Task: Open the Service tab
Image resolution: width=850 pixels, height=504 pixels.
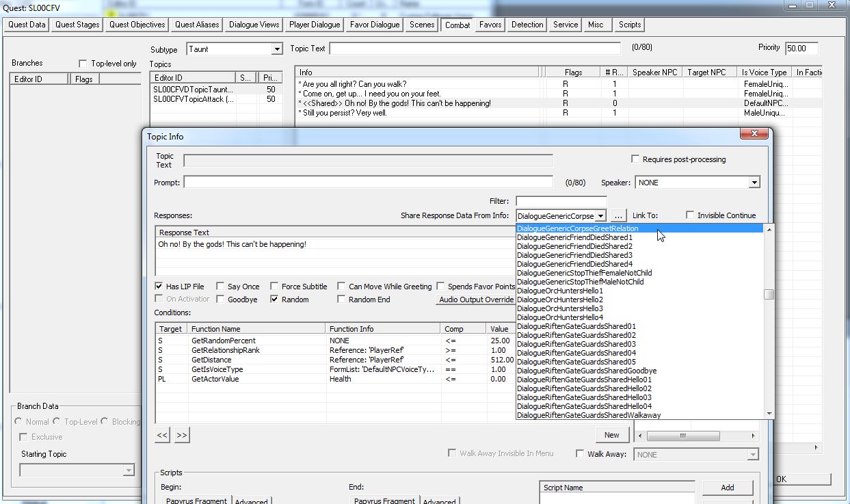Action: point(566,25)
